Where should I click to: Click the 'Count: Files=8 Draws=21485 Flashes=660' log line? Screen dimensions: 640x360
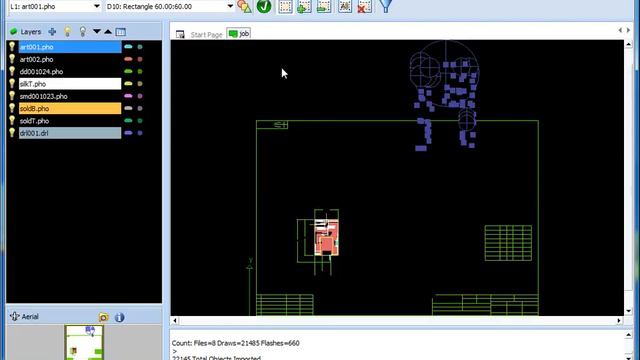(236, 343)
